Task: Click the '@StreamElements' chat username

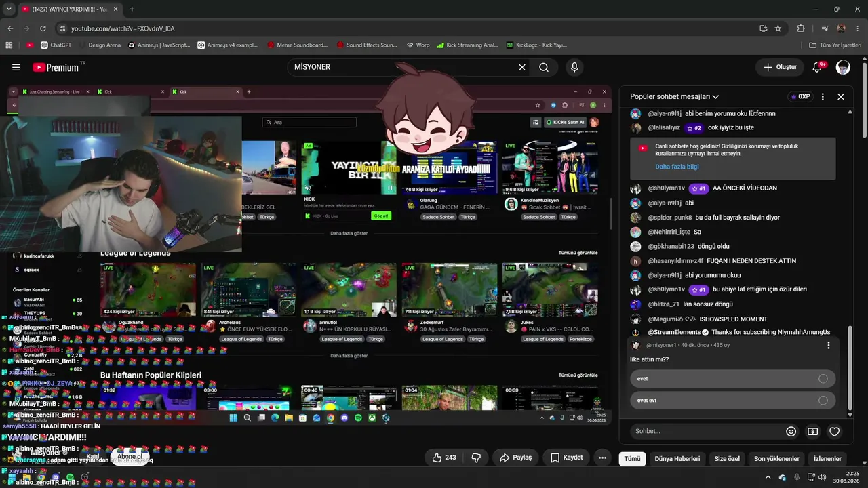Action: 674,333
